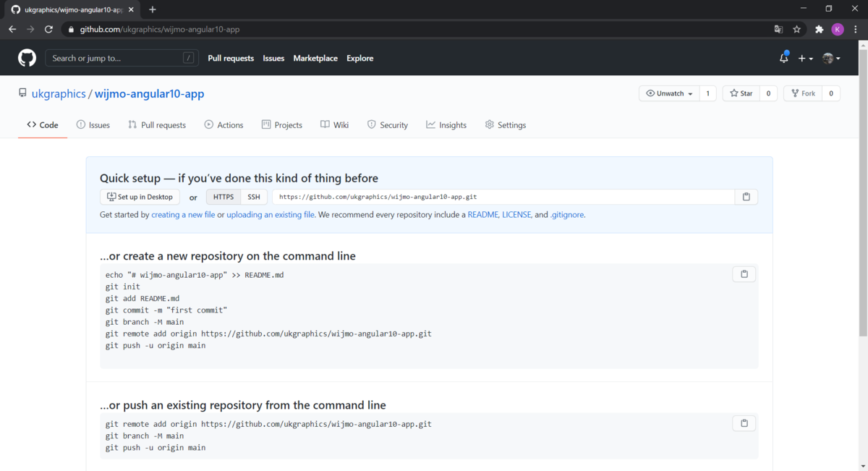
Task: Click the creating a new file link
Action: coord(183,215)
